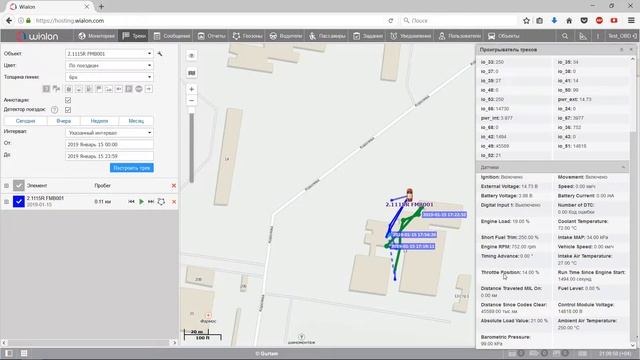
Task: Open a new browser tab
Action: 101,7
